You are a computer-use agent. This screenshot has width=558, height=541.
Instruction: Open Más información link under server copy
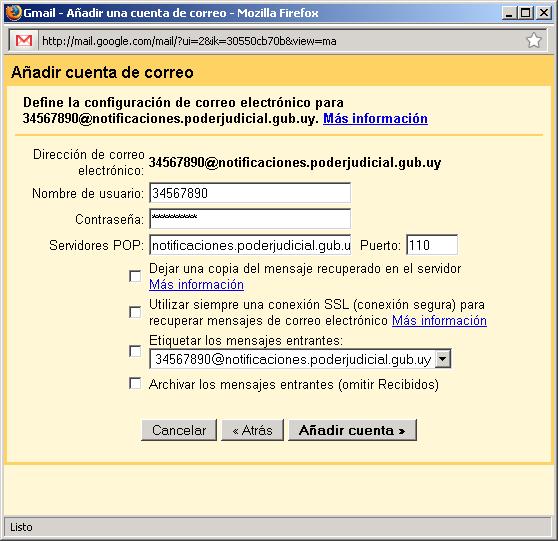pos(196,285)
